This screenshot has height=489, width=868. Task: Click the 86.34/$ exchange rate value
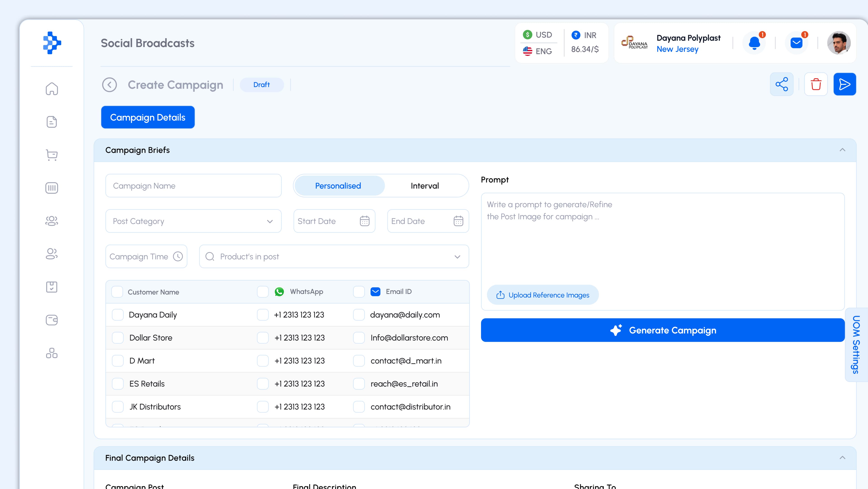coord(585,50)
